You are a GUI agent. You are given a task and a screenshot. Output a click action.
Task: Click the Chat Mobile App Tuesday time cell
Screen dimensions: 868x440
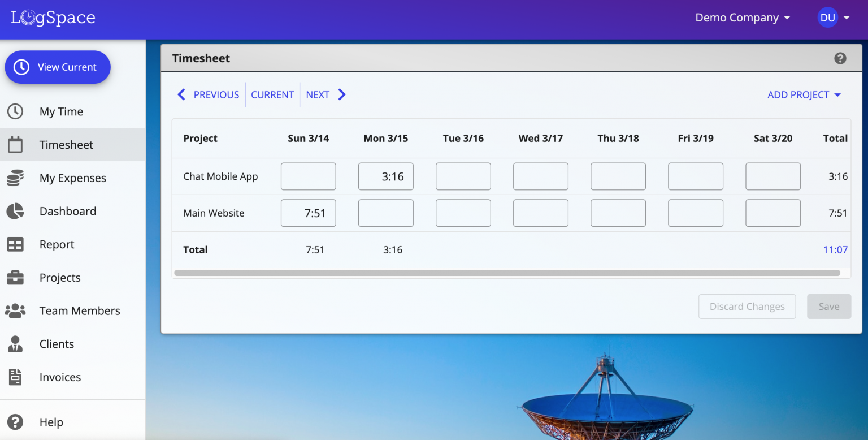463,176
